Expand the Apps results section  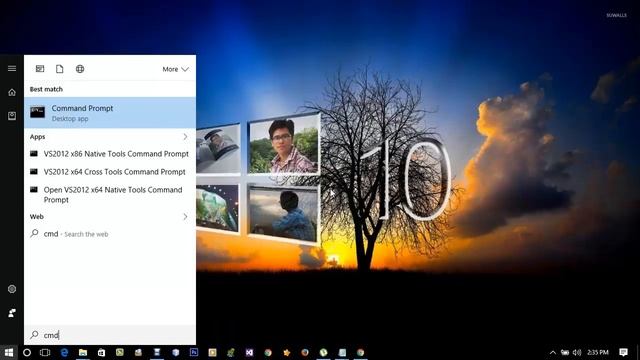click(185, 137)
